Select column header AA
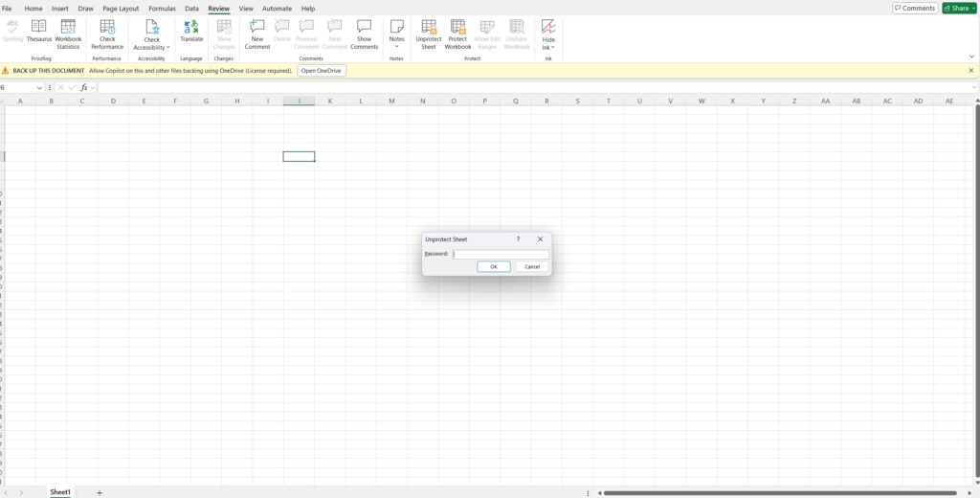The image size is (980, 498). coord(825,101)
